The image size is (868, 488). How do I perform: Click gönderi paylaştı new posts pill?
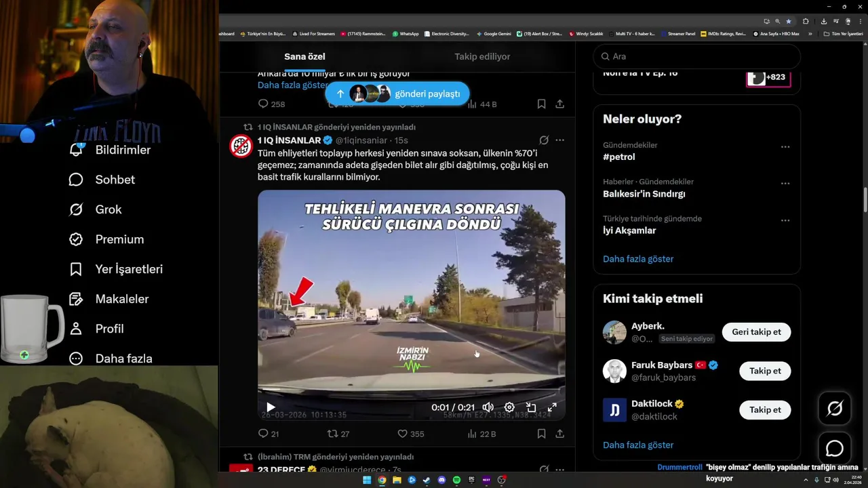click(x=397, y=94)
